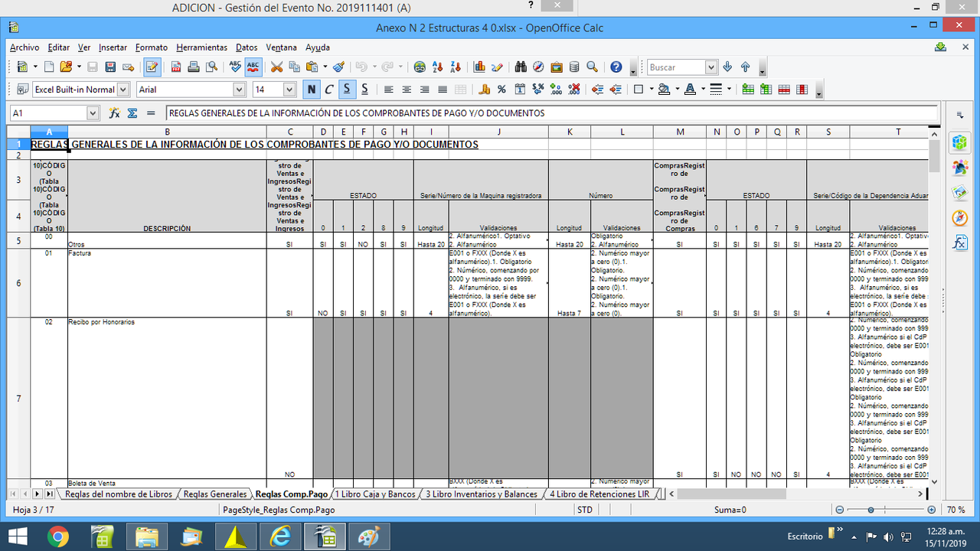Viewport: 980px width, 551px height.
Task: Click the Export as PDF icon
Action: [176, 67]
